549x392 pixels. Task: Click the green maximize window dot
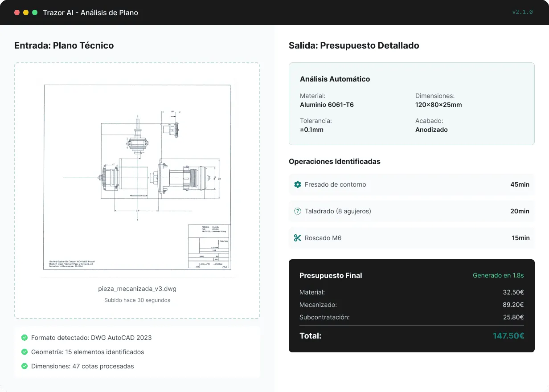[x=35, y=12]
